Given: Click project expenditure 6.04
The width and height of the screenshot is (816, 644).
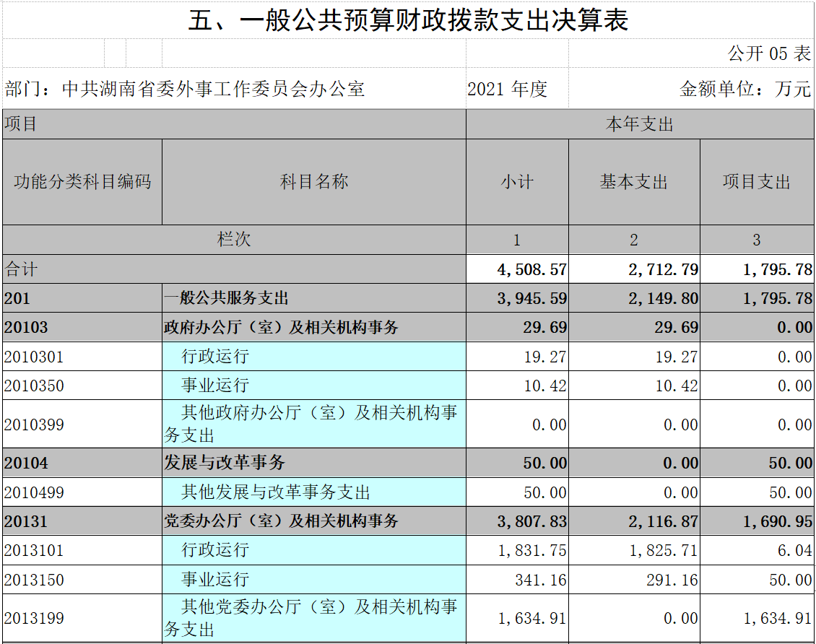Looking at the screenshot, I should pos(758,550).
